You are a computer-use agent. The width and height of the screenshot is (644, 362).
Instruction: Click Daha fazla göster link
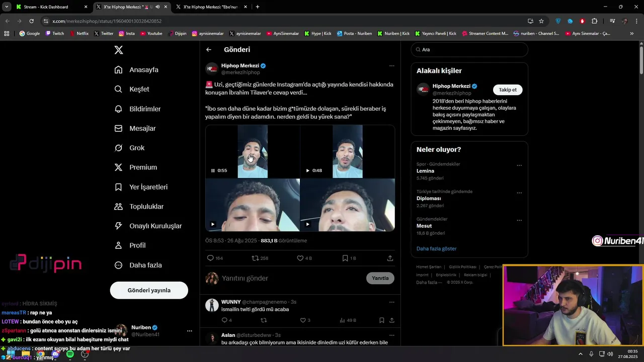(437, 248)
